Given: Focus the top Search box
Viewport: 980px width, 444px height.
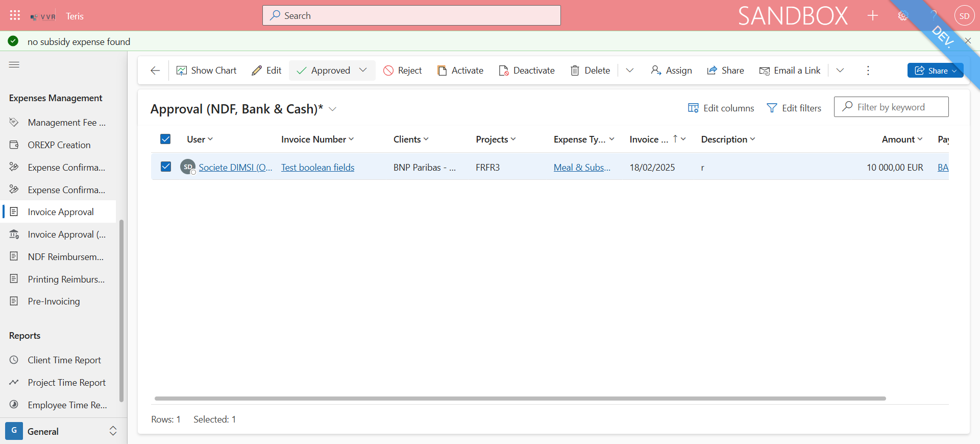Looking at the screenshot, I should [x=411, y=15].
